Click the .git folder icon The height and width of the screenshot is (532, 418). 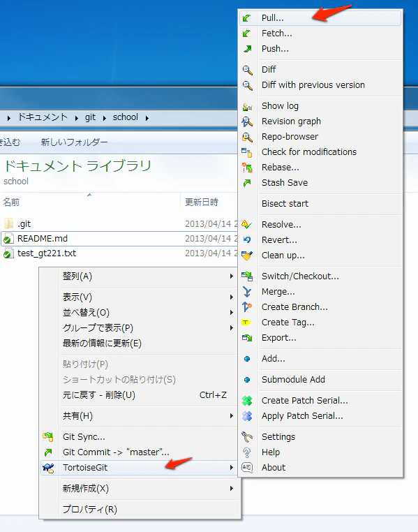coord(8,223)
